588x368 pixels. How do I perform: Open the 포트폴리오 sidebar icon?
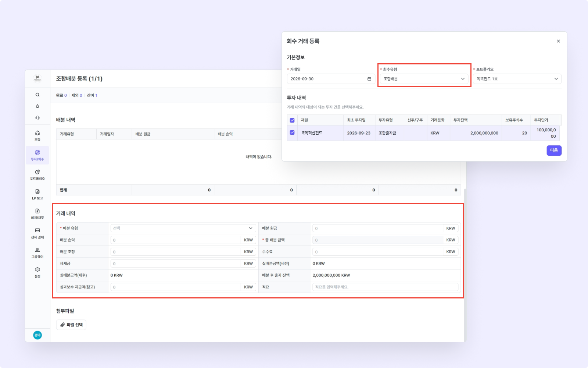pos(37,175)
